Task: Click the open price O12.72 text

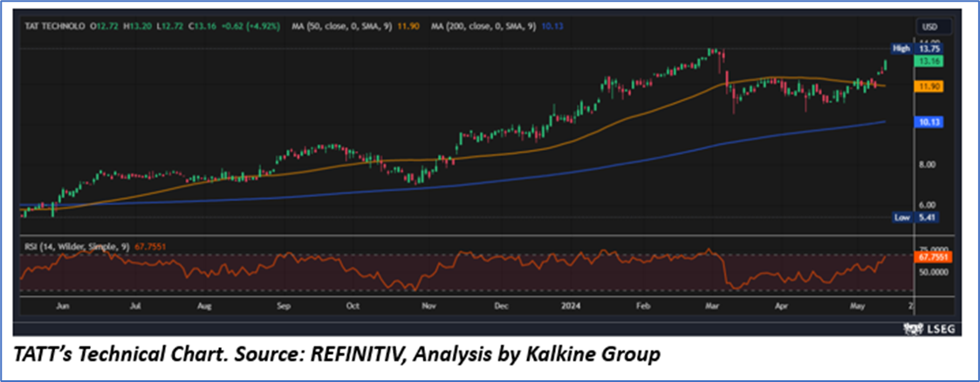Action: (x=104, y=27)
